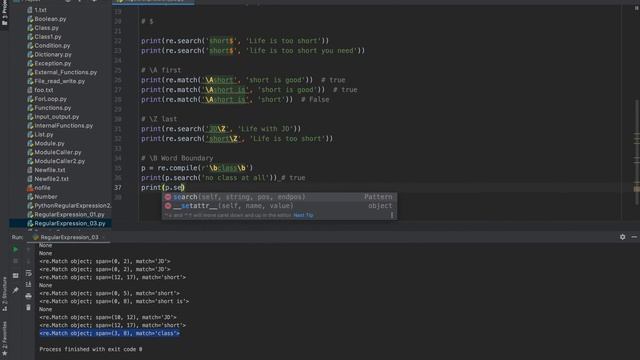
Task: Open ModuleCaller.py in project tree
Action: [58, 152]
